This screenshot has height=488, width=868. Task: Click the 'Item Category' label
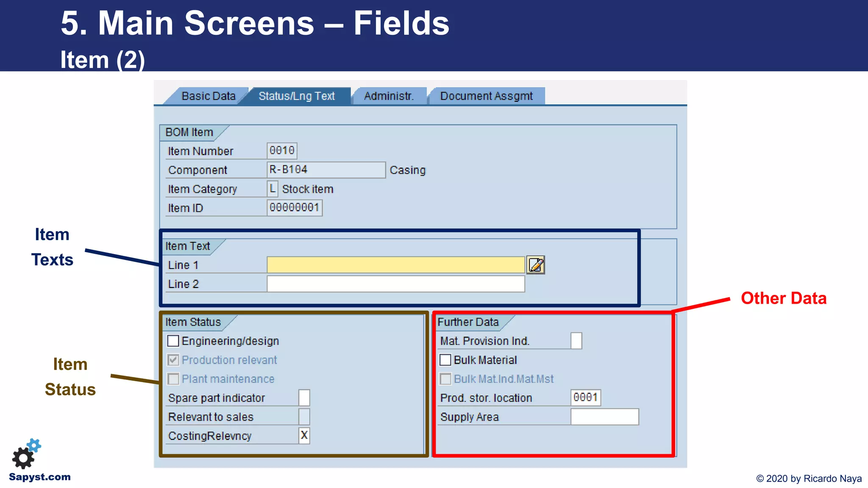click(x=203, y=189)
